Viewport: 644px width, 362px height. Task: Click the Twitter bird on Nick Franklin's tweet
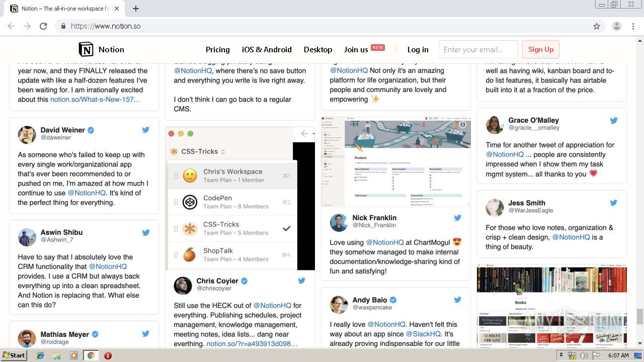click(x=457, y=218)
